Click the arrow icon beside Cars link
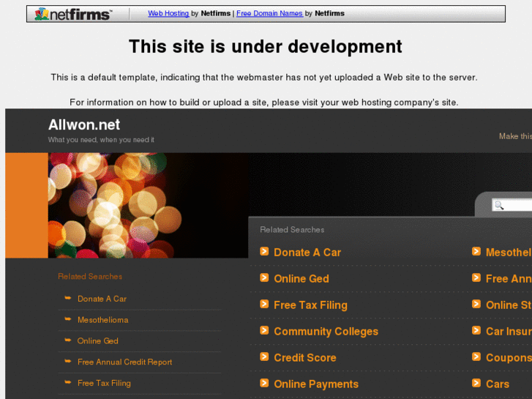 (476, 383)
